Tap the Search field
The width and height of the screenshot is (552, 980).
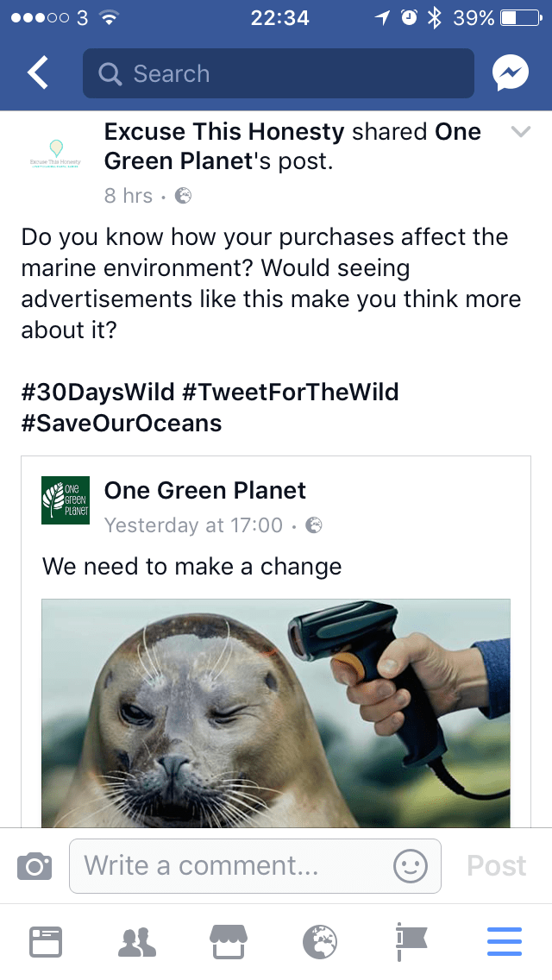278,74
